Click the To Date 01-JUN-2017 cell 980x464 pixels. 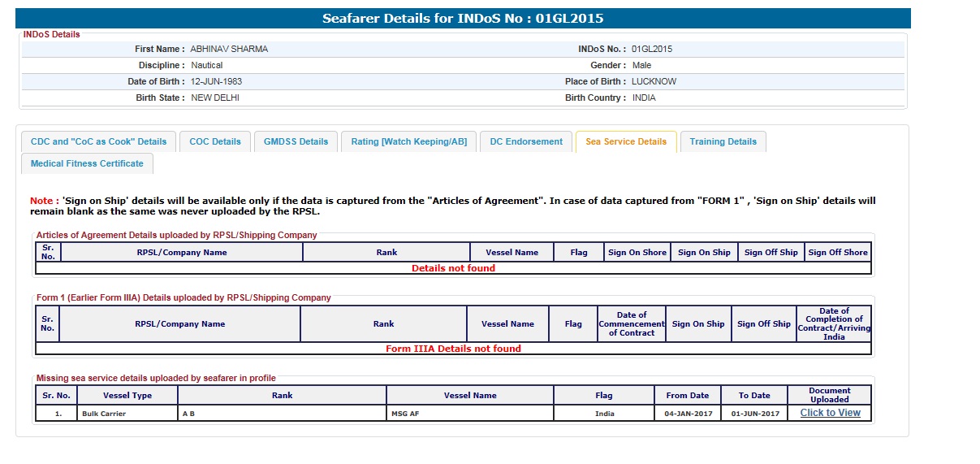[754, 414]
